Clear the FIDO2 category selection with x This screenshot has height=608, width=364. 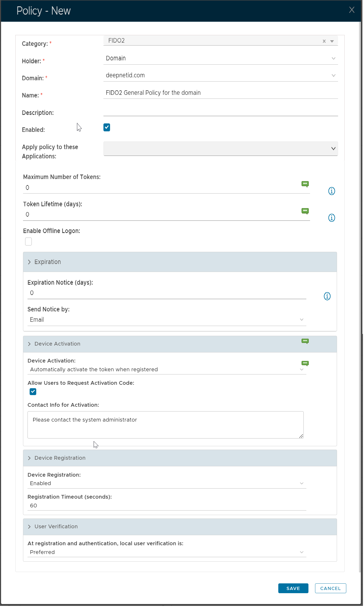324,41
